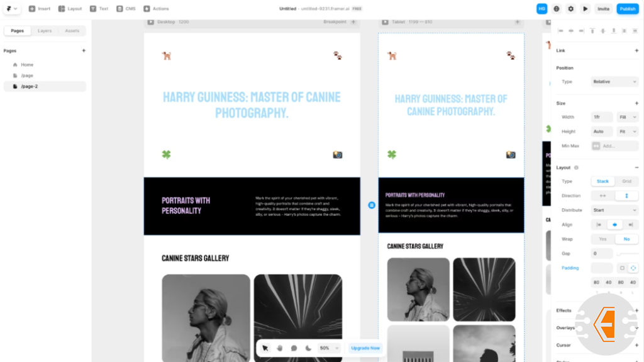Open the Distribute Start dropdown
The image size is (644, 362).
614,210
